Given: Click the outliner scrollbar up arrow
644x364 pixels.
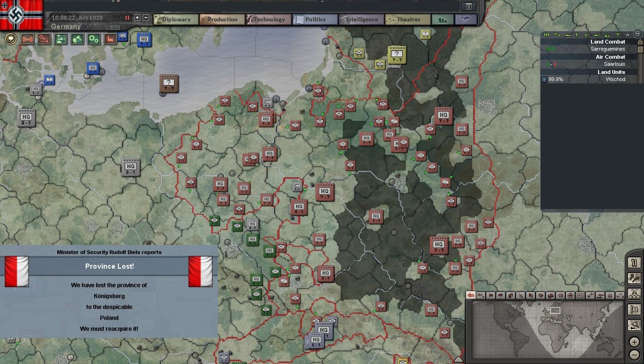Looking at the screenshot, I should (640, 42).
